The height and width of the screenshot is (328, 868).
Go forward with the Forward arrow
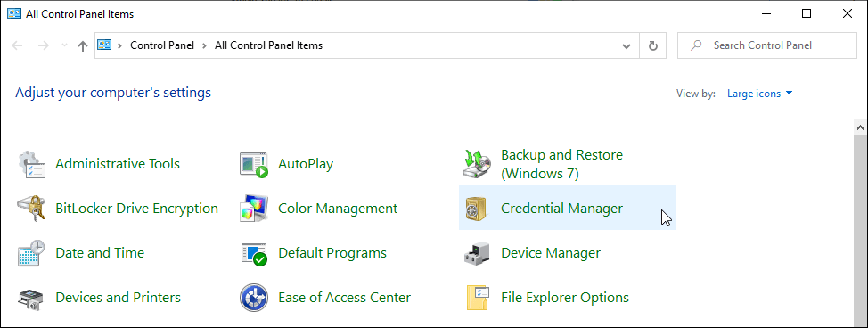[x=44, y=45]
